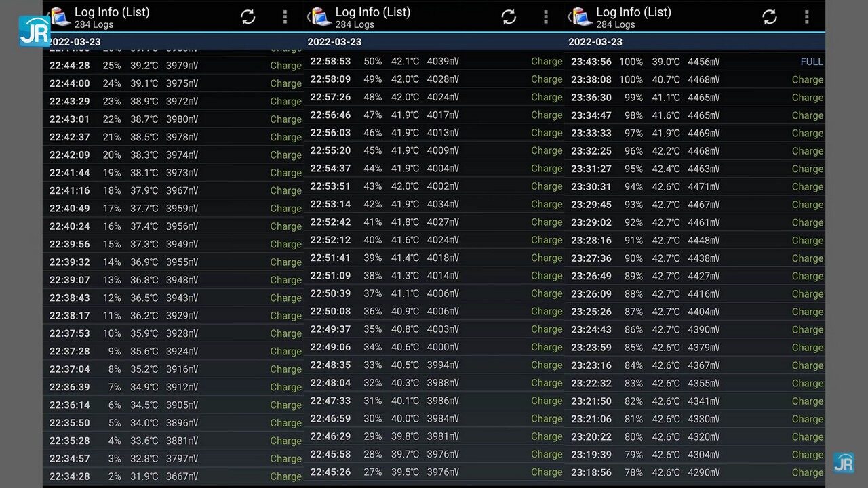The width and height of the screenshot is (868, 488).
Task: Select the 22:45:26 log entry at 27%
Action: coord(434,472)
